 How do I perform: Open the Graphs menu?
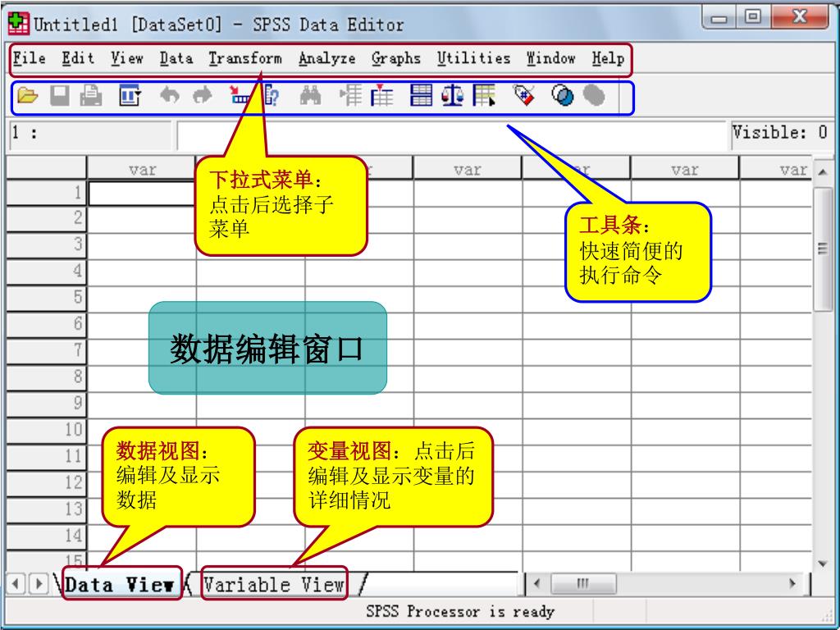396,58
